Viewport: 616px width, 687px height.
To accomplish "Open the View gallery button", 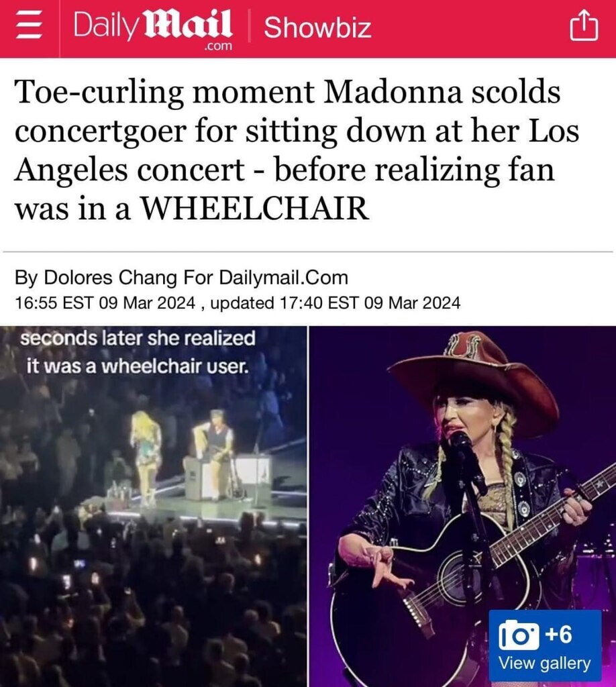I will pos(545,645).
